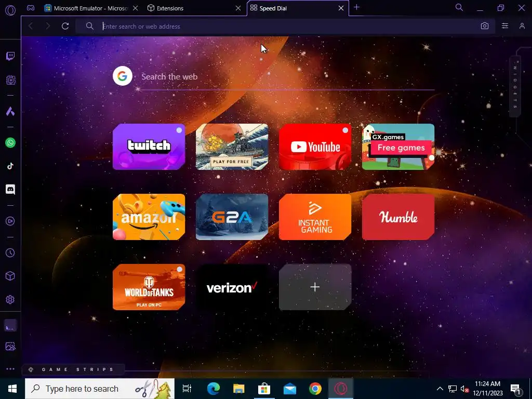
Task: Open the GX.games Free games tile
Action: pyautogui.click(x=398, y=147)
